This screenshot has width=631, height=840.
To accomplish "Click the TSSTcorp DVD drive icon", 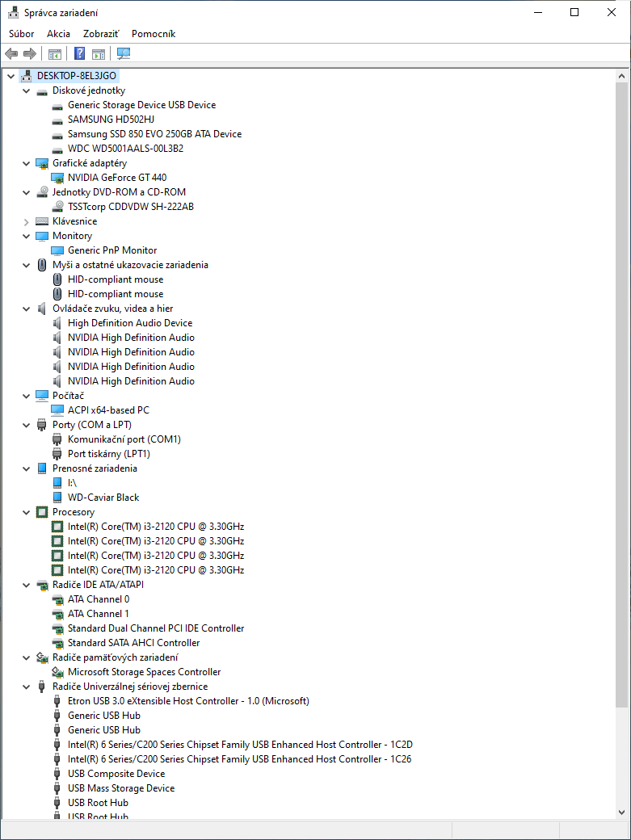I will pos(57,207).
